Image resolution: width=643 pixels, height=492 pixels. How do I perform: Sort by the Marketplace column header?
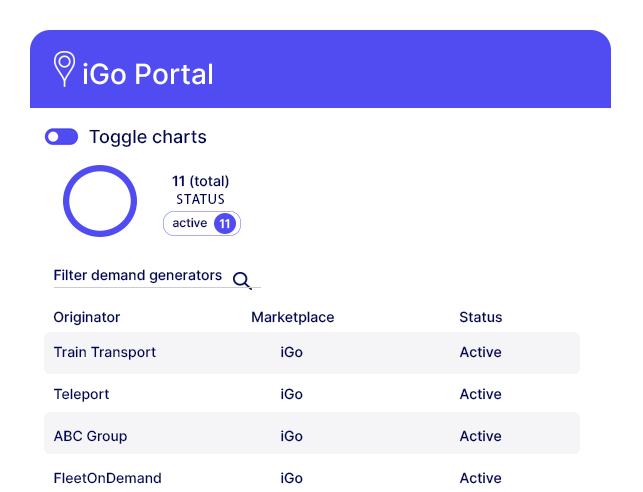292,317
